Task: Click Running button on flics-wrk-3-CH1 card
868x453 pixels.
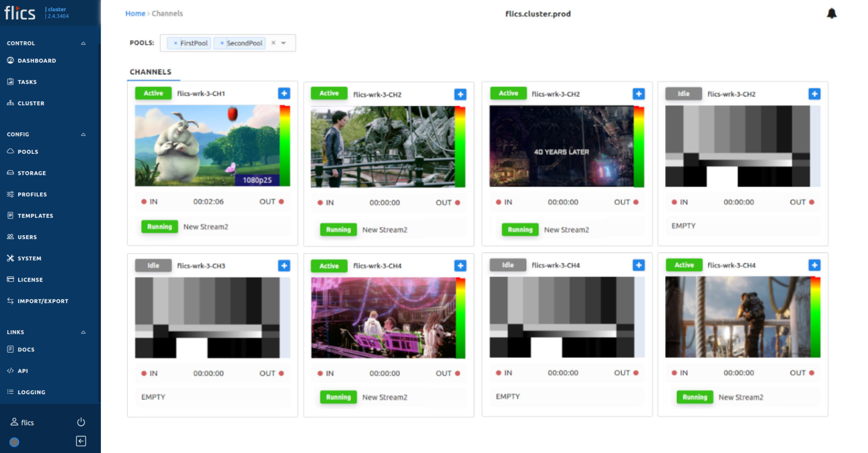Action: [x=159, y=227]
